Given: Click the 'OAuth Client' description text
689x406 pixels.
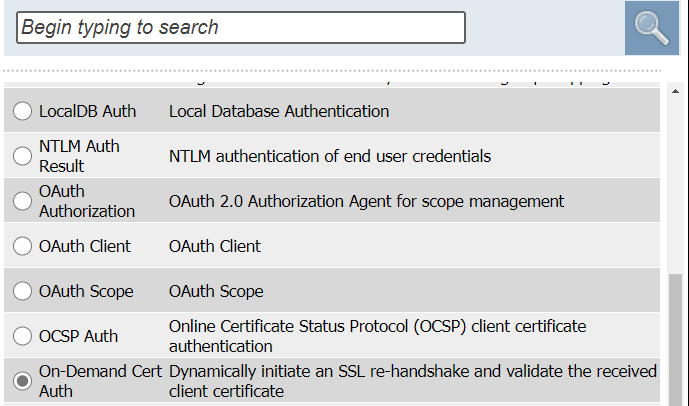Looking at the screenshot, I should [x=215, y=246].
